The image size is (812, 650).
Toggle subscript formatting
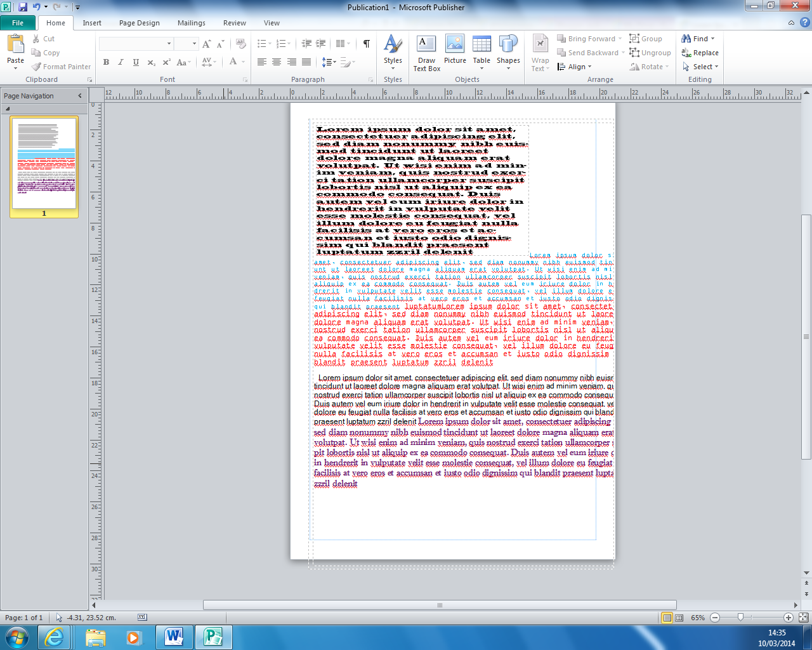[150, 62]
